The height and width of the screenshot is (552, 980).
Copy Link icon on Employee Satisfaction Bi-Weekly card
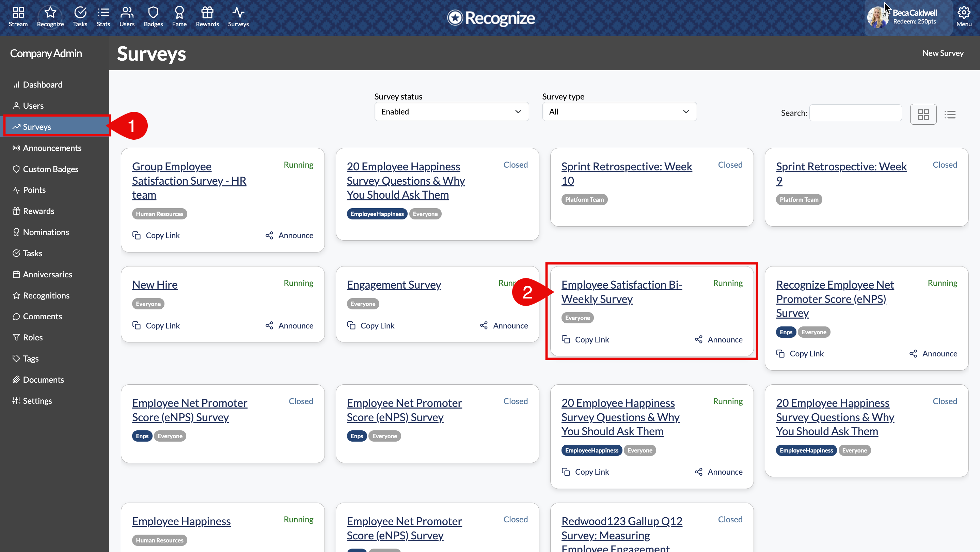pos(566,340)
